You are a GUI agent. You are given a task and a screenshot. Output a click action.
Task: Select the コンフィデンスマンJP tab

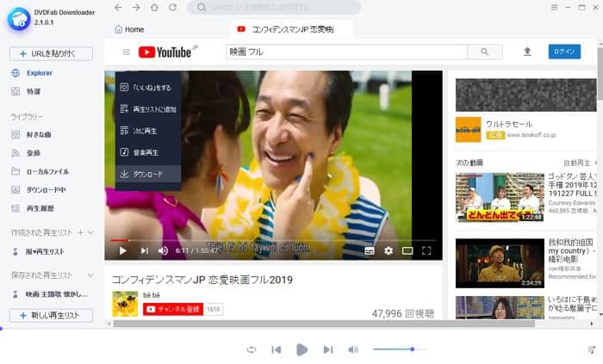[291, 29]
